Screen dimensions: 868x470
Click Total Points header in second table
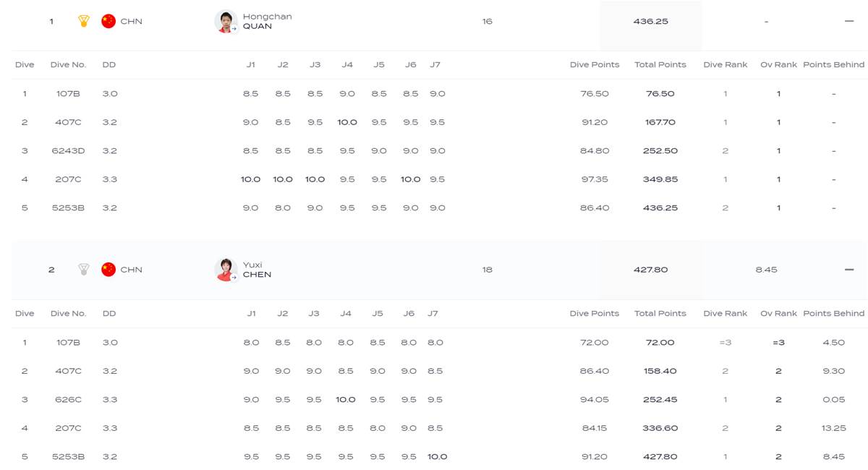pos(660,313)
